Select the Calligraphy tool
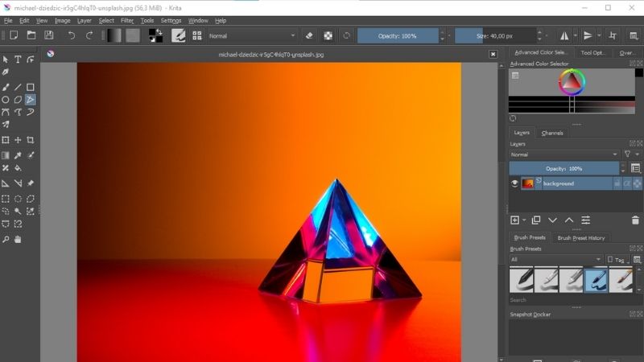The image size is (644, 362). (x=6, y=72)
